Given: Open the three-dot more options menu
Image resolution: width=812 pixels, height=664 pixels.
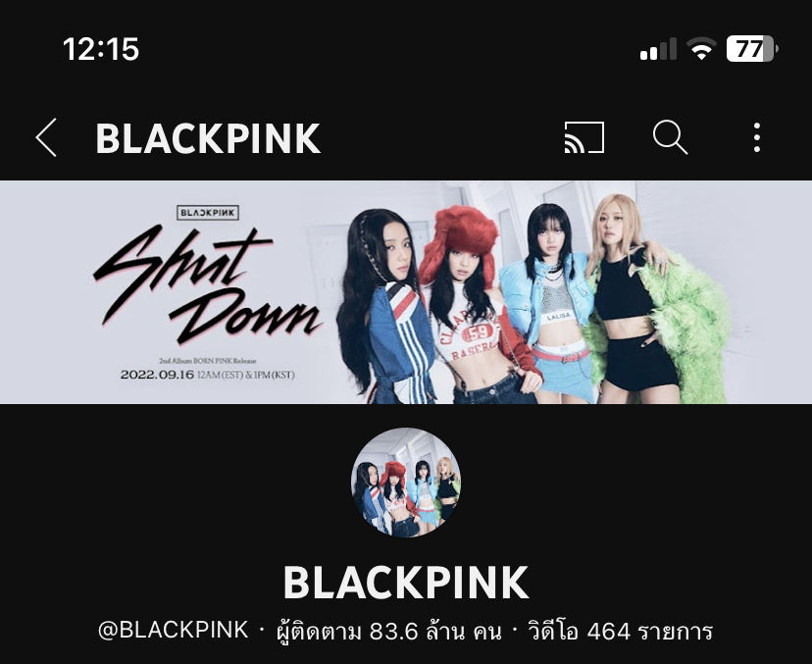Looking at the screenshot, I should [x=757, y=137].
